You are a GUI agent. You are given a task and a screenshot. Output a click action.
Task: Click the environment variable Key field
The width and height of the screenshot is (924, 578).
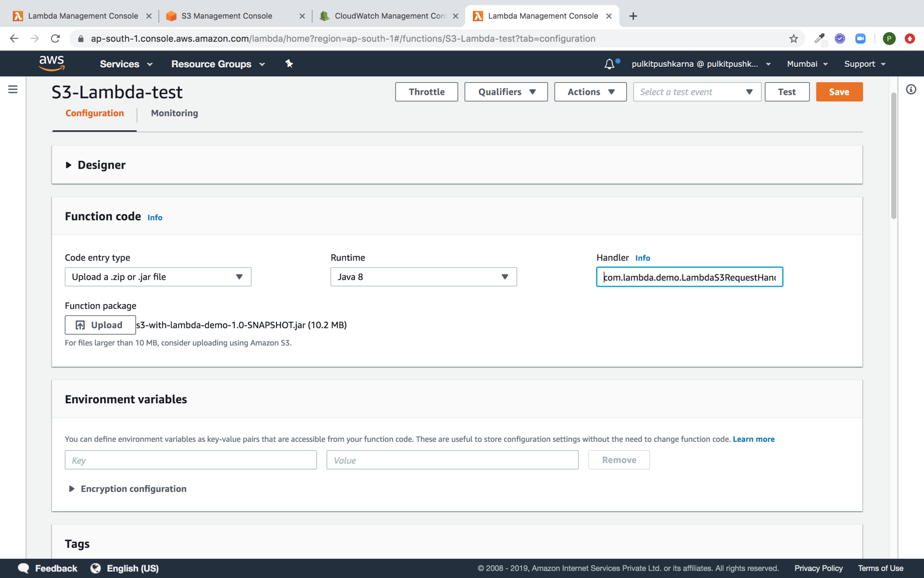190,460
